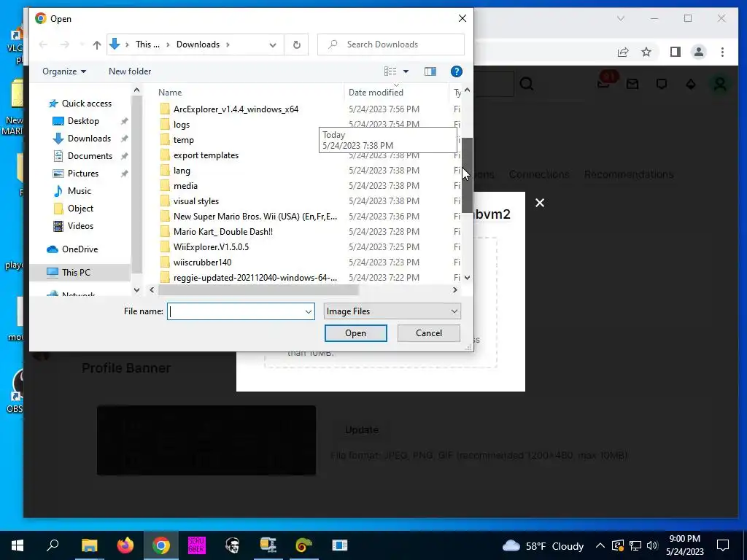
Task: Launch Firefox from taskbar
Action: (125, 545)
